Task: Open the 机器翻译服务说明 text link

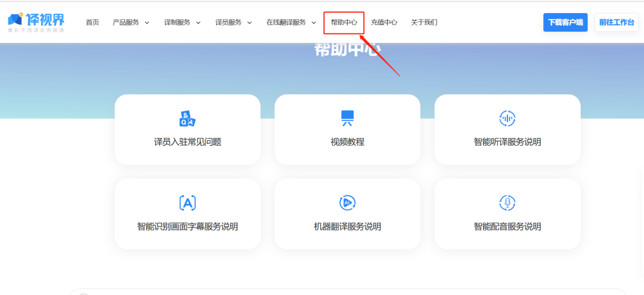Action: pos(348,227)
